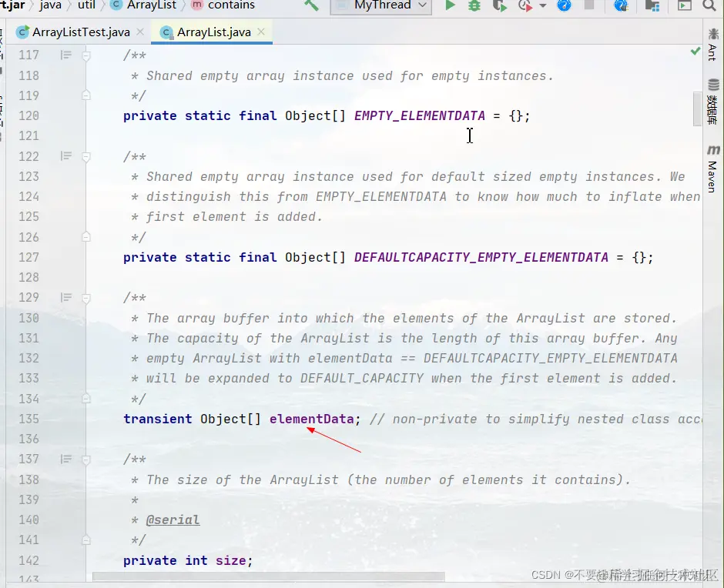Viewport: 724px width, 588px height.
Task: Click the green inspection checkmark indicator
Action: pos(696,52)
